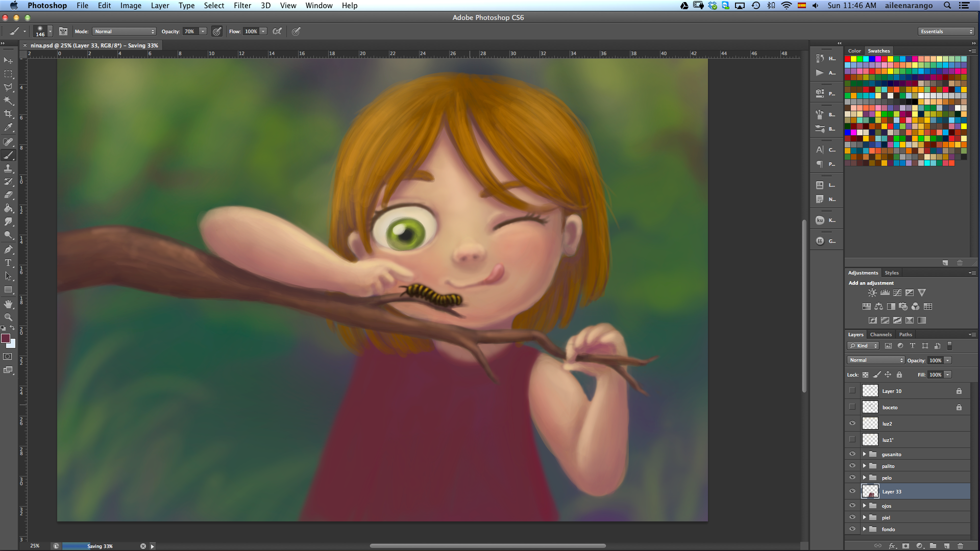Show the hidden Layer 10

tap(852, 391)
